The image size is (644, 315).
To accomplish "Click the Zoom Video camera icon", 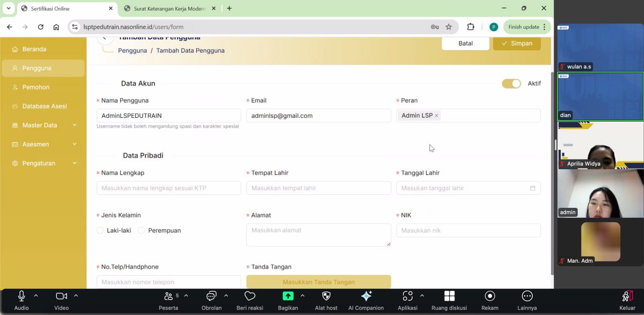I will [x=61, y=296].
